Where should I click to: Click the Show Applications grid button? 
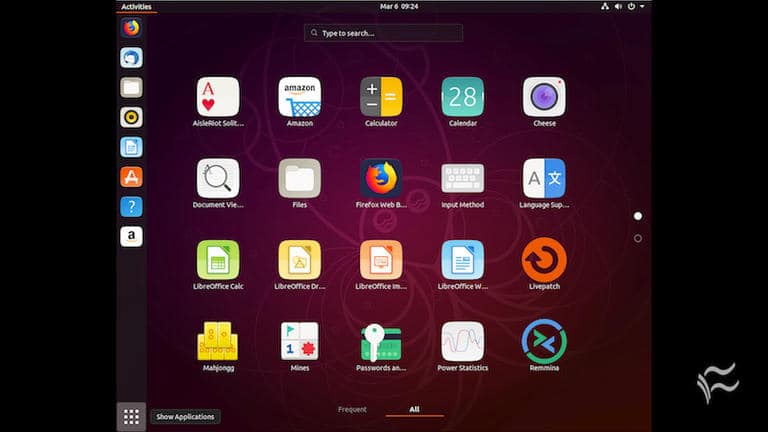point(131,417)
